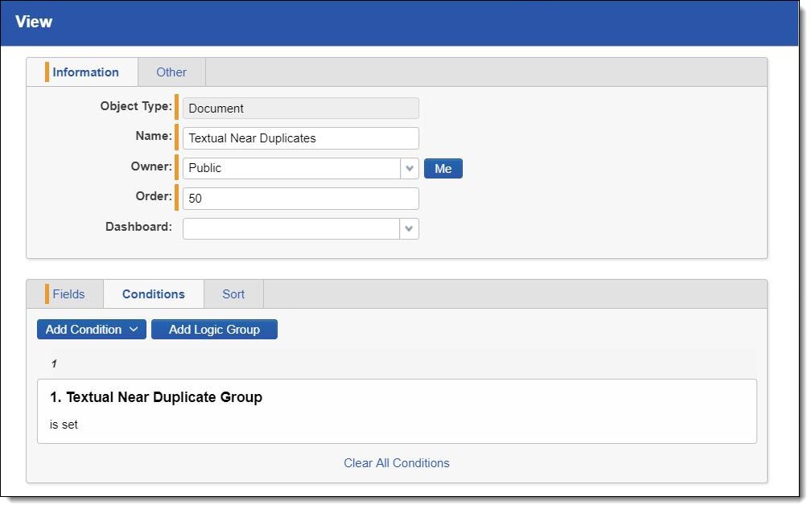Click the Add Logic Group button

point(214,330)
